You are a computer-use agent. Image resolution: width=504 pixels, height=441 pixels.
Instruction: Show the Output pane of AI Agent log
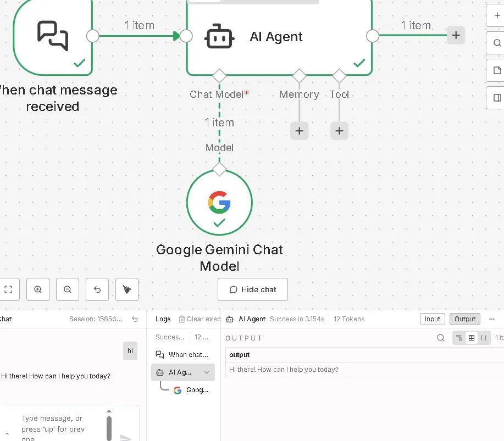(x=465, y=319)
